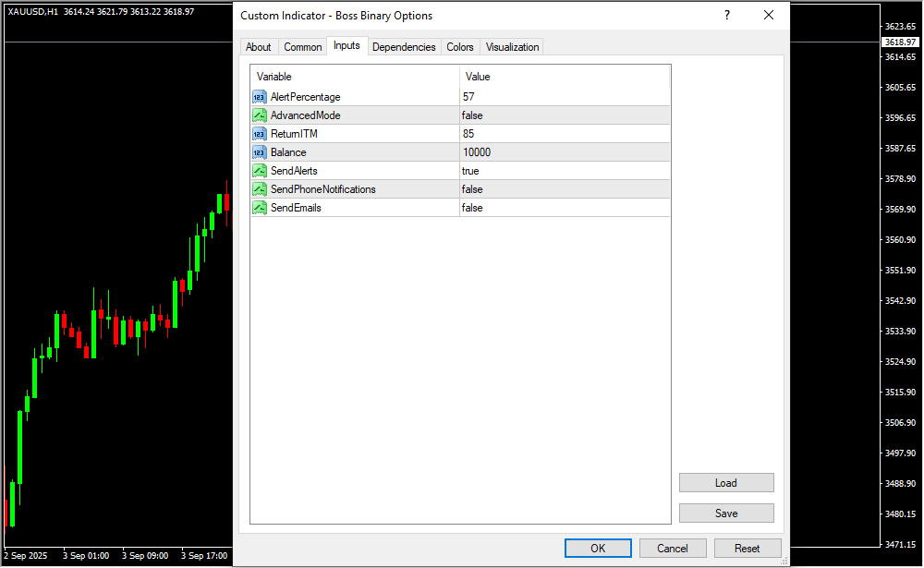
Task: Click the AlertPercentage integer type icon
Action: [259, 97]
